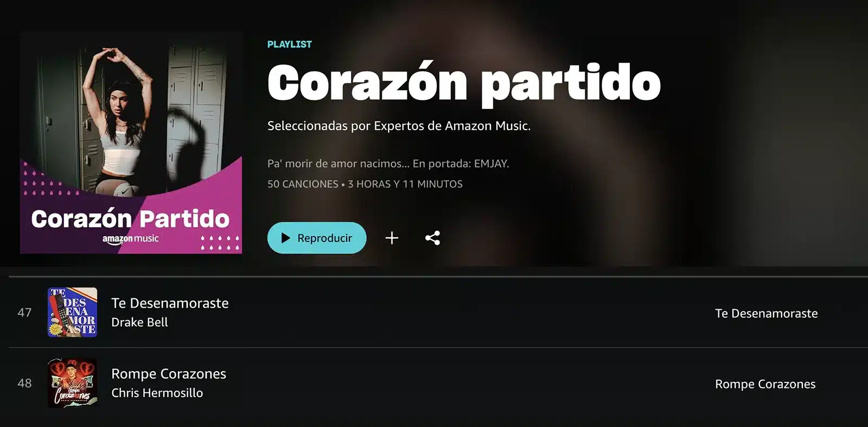This screenshot has height=427, width=868.
Task: Click the Pa' morir de amor nacimos description
Action: pyautogui.click(x=388, y=163)
